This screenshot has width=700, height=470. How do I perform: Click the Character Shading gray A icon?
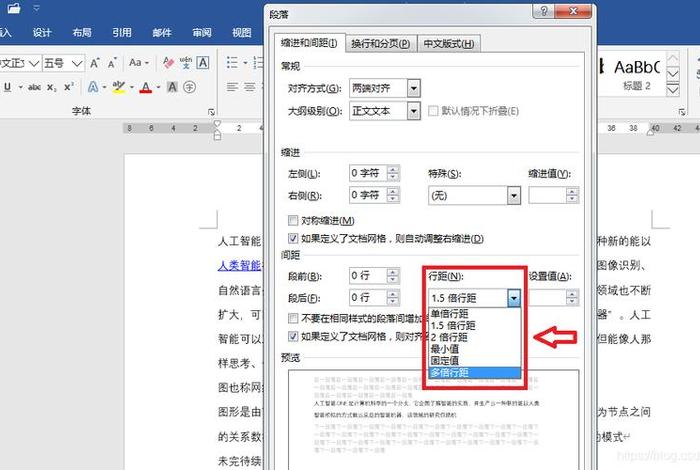[x=172, y=87]
